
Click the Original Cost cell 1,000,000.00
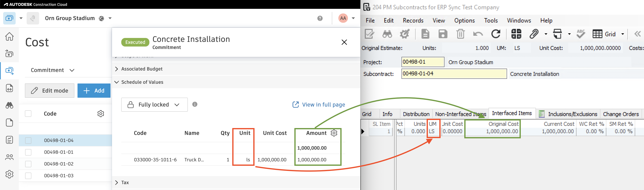pos(492,131)
